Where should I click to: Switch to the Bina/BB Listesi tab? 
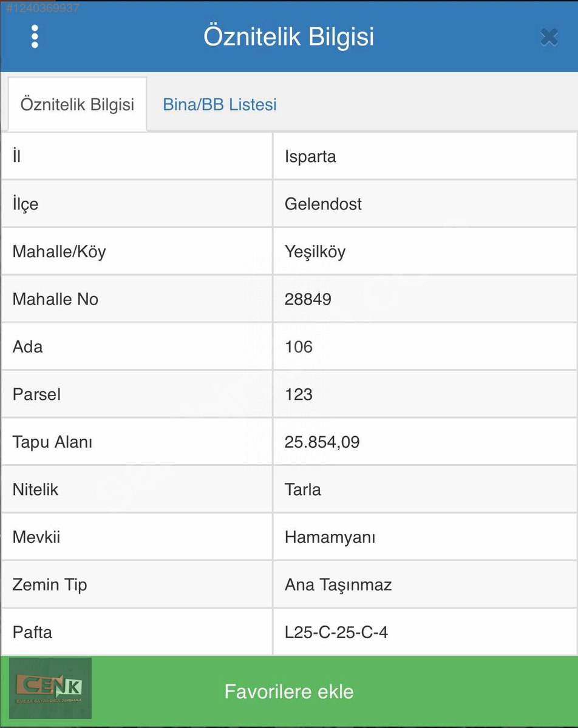pos(220,104)
